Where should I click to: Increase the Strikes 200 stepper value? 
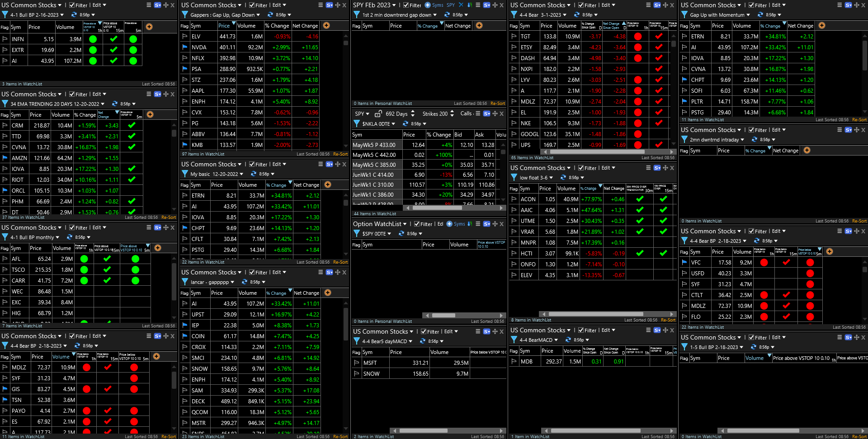coord(452,112)
